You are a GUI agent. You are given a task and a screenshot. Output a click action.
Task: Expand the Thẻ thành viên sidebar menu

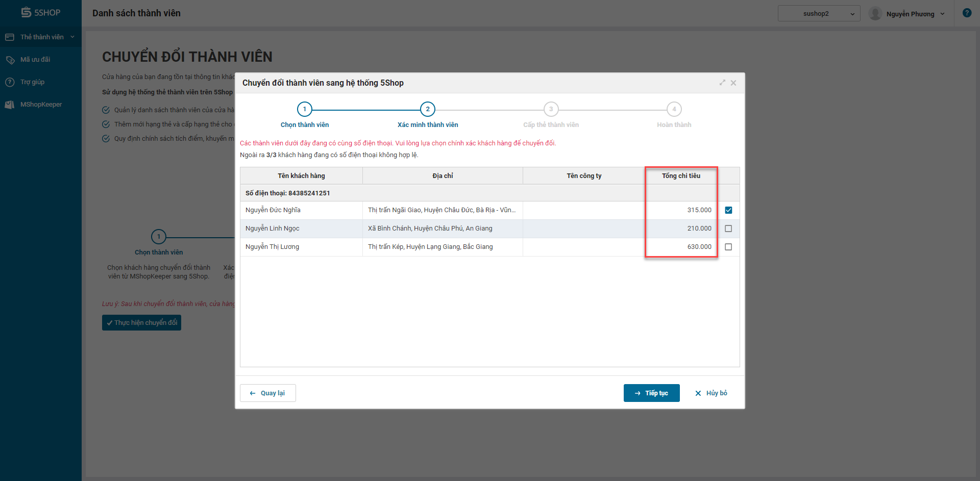point(41,37)
